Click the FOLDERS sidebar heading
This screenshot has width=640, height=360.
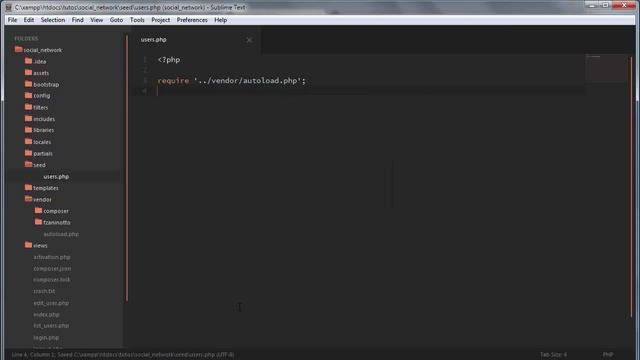[x=27, y=38]
